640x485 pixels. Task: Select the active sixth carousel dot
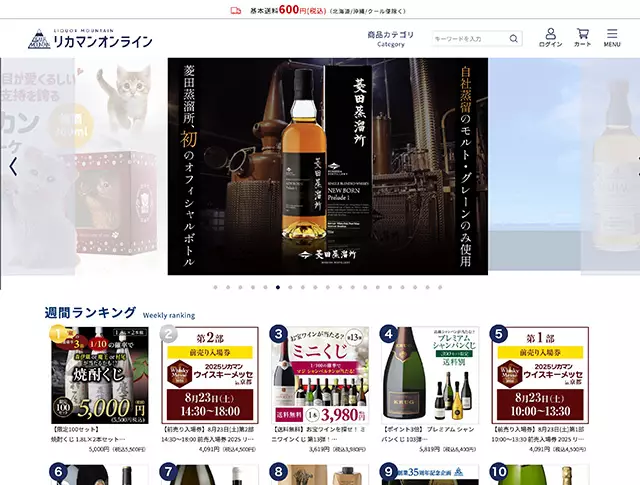point(278,287)
